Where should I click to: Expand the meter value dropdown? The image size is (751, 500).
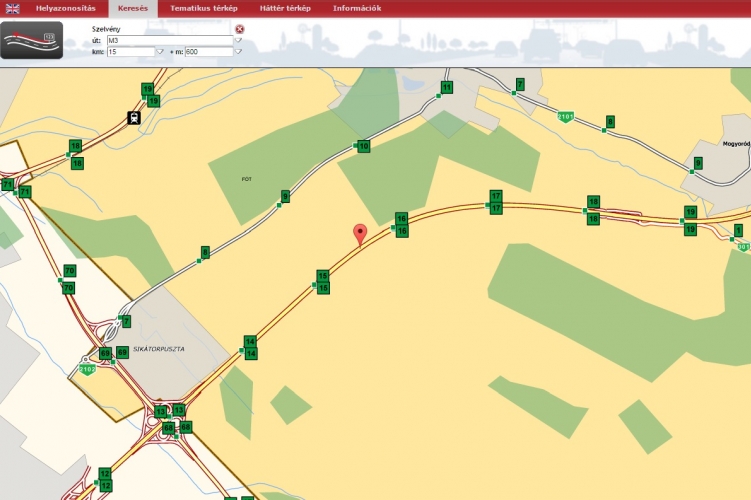pyautogui.click(x=239, y=51)
